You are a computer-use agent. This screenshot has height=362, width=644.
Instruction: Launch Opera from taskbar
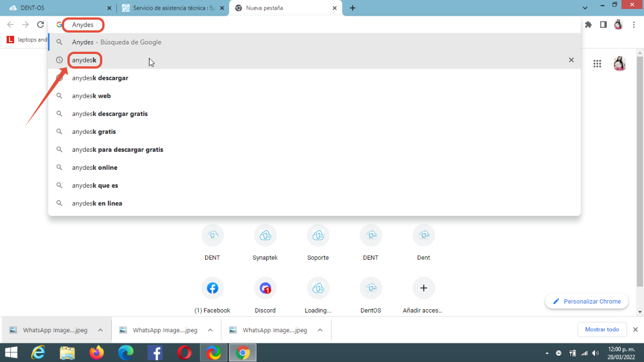(x=184, y=352)
